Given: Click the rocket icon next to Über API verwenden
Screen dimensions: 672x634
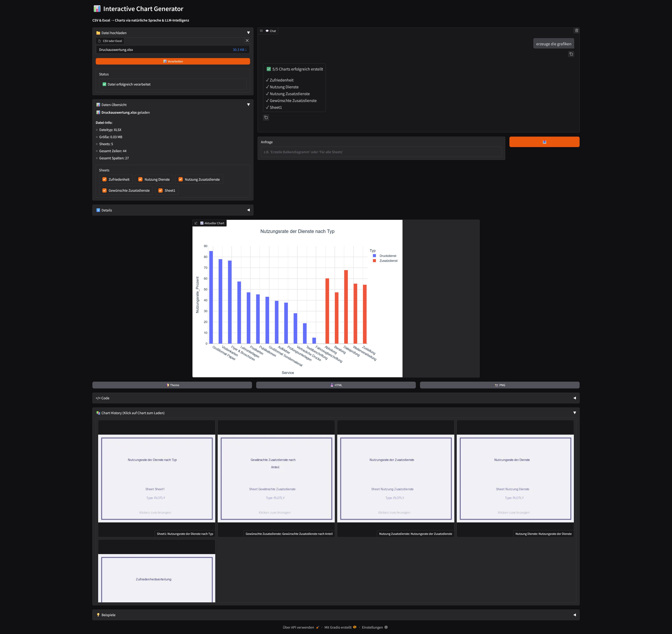Looking at the screenshot, I should (x=317, y=627).
